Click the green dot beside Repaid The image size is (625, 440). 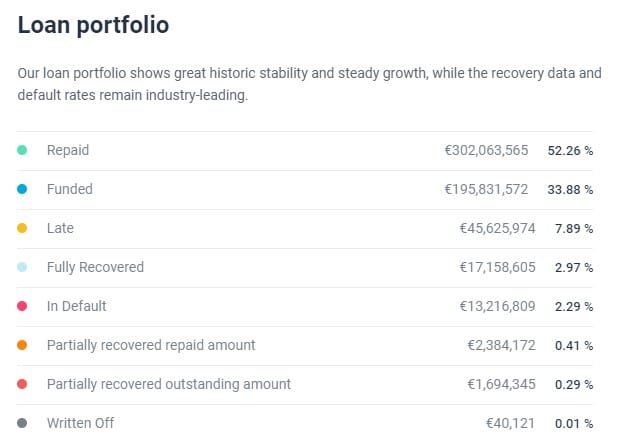22,150
